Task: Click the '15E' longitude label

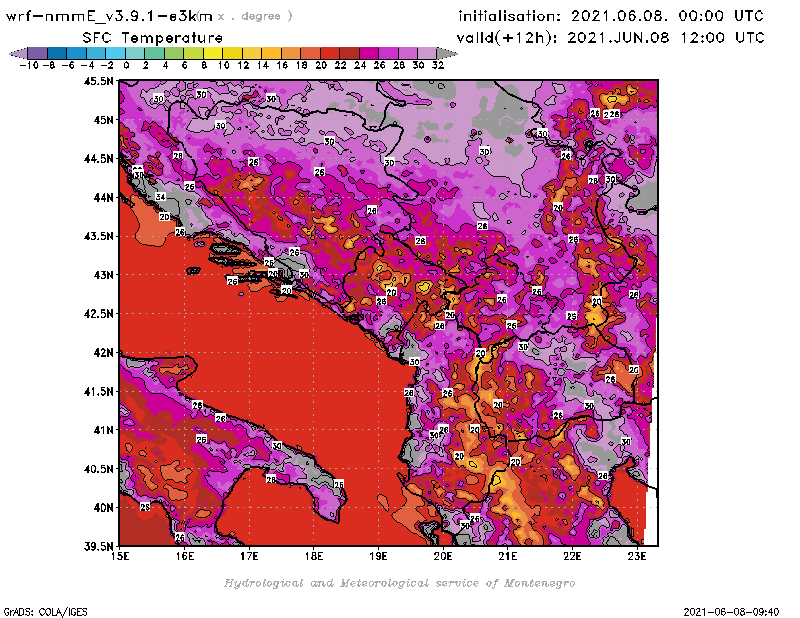Action: [x=120, y=556]
